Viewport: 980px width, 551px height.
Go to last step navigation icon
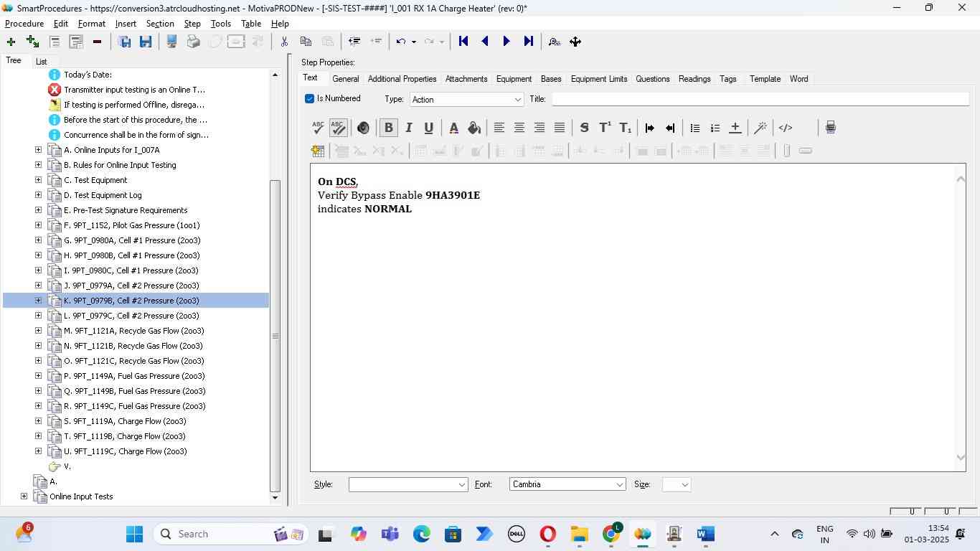coord(529,42)
